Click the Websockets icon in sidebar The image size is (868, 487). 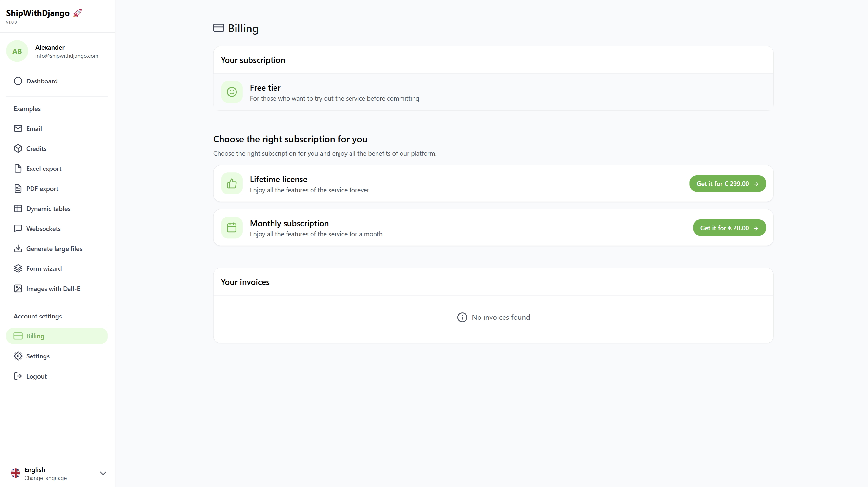click(x=18, y=228)
